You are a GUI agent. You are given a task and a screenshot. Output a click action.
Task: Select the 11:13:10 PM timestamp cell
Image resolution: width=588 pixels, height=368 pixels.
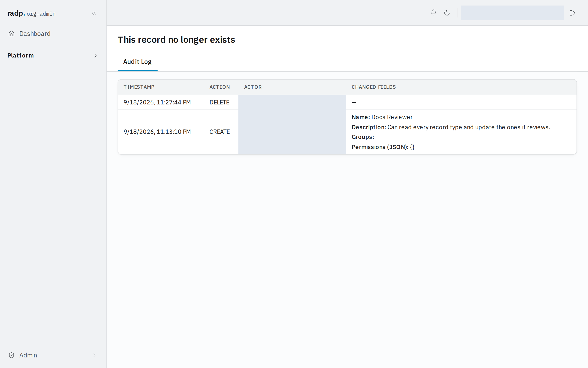tap(157, 132)
